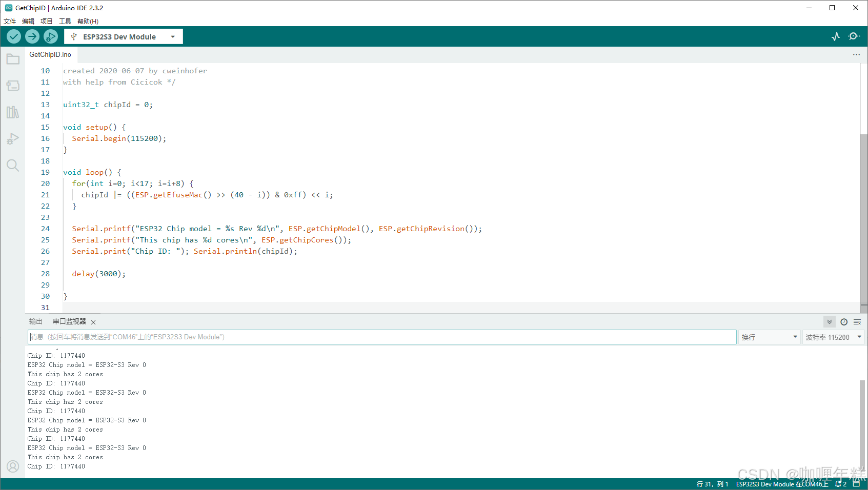Click the ESP32 Chip model printf on line 24
This screenshot has height=490, width=868.
pos(277,229)
